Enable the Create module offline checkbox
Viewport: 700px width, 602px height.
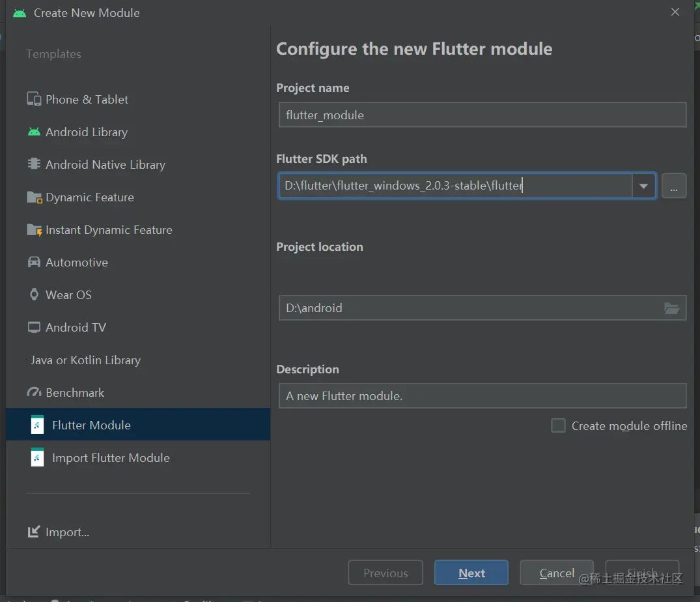click(x=558, y=425)
